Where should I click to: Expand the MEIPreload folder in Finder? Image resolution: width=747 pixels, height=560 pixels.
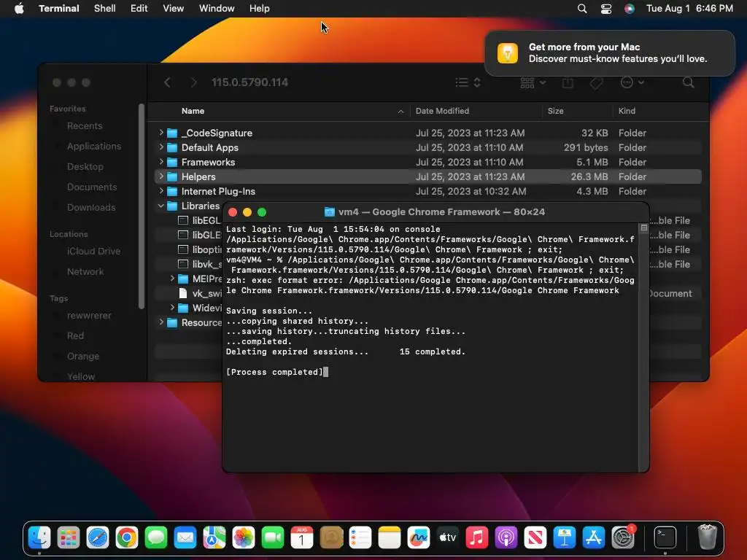coord(172,279)
